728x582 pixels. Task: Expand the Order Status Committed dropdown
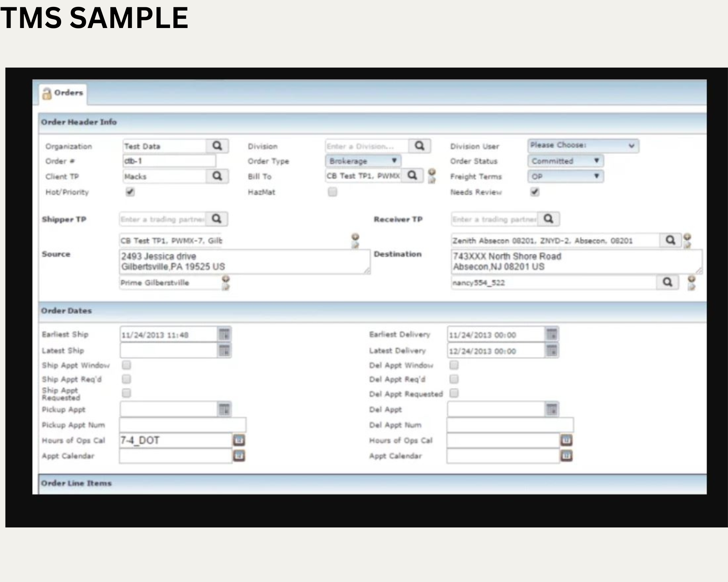[x=565, y=161]
